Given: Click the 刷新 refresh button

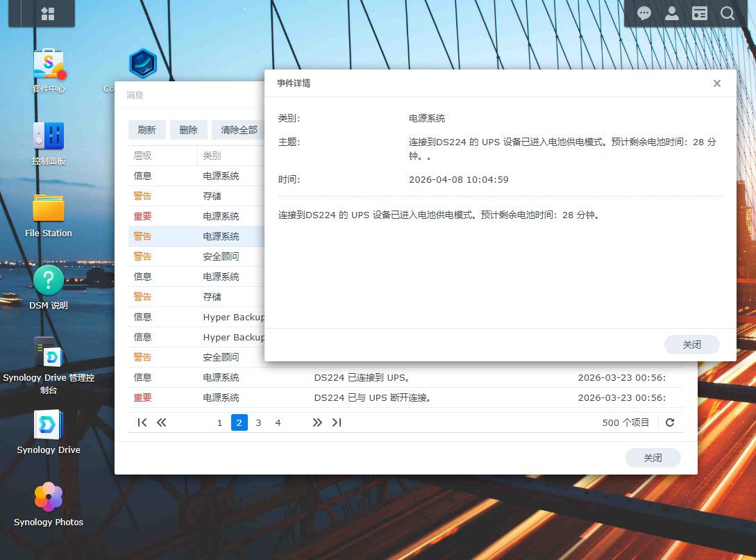Looking at the screenshot, I should pos(146,130).
